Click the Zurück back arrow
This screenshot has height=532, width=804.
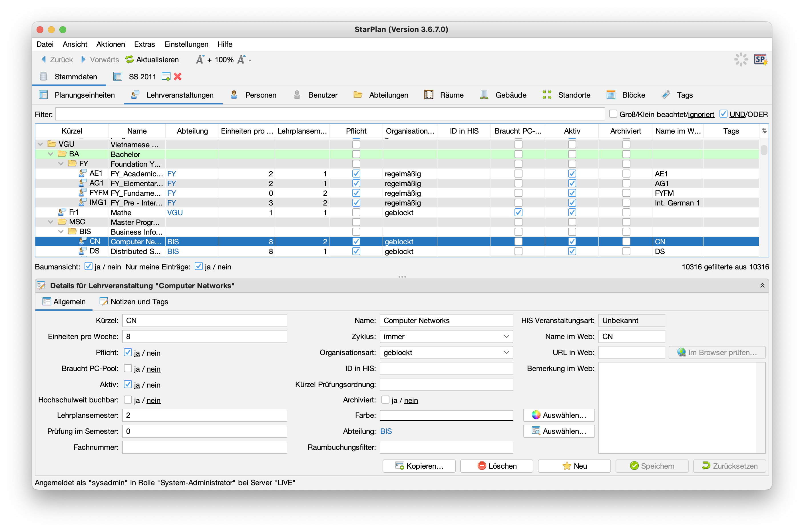coord(44,60)
